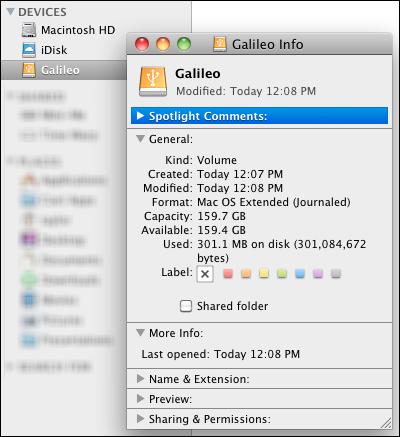Collapse the DEVICES sidebar section

[x=11, y=12]
